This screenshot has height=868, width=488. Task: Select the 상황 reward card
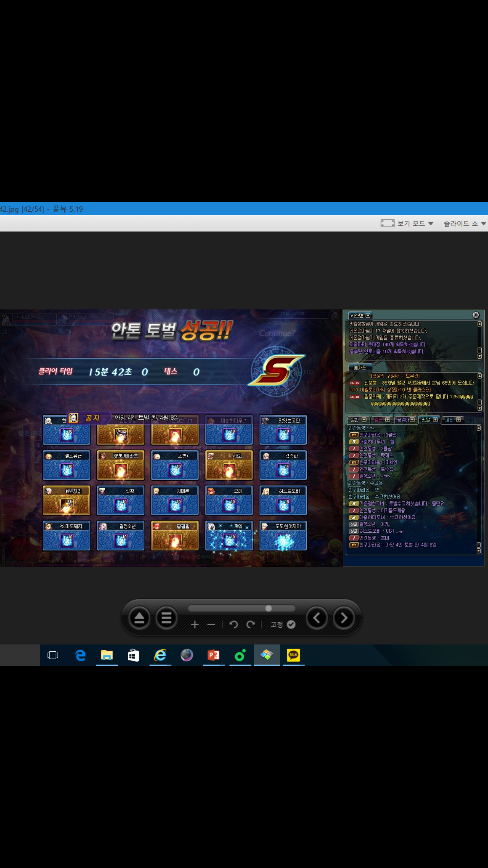(x=121, y=500)
